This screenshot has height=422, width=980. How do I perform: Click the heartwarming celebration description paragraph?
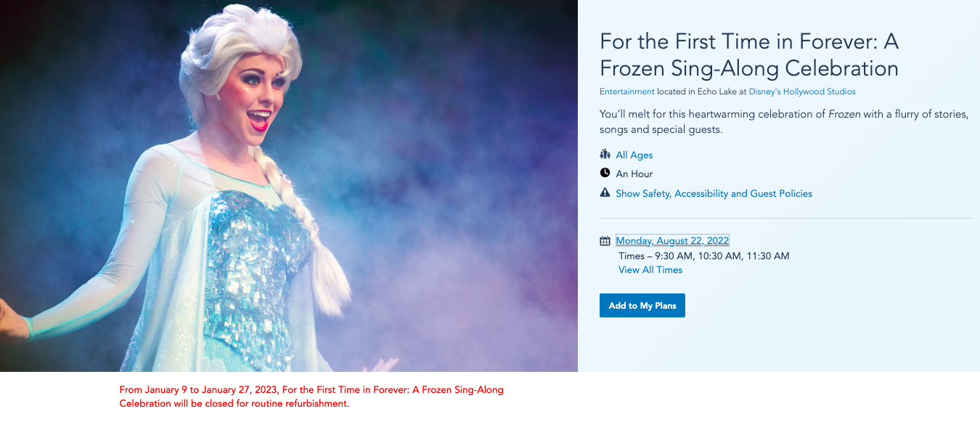pos(784,122)
